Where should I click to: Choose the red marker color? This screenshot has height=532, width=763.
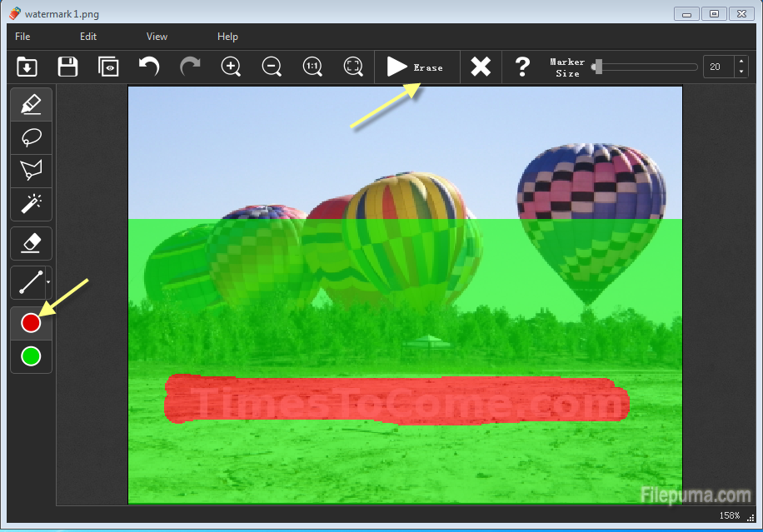point(31,323)
